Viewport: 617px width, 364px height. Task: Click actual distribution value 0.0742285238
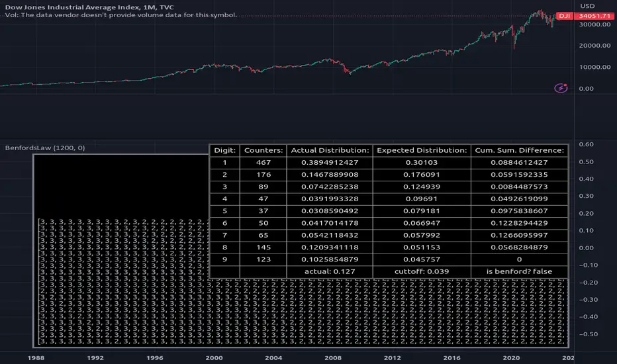330,187
